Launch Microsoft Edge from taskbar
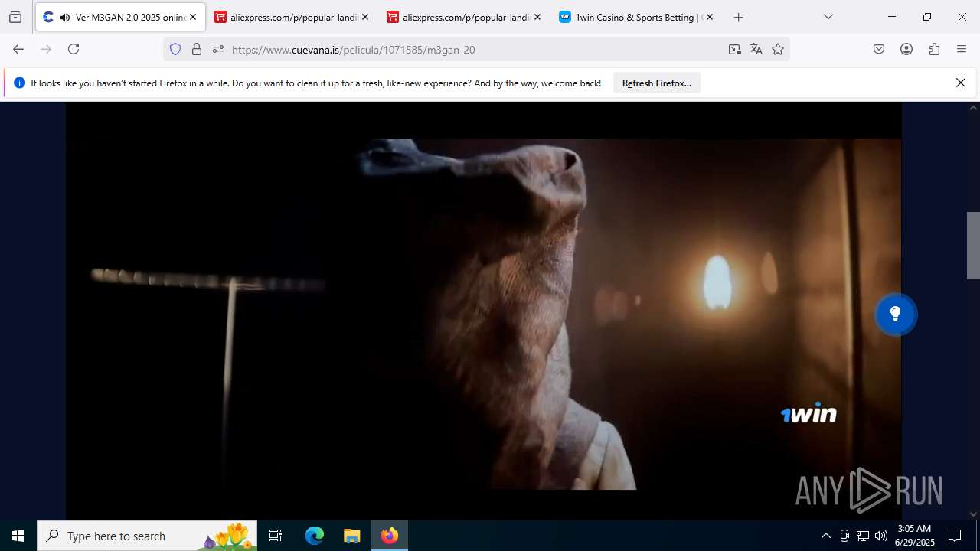This screenshot has width=980, height=551. click(x=315, y=536)
